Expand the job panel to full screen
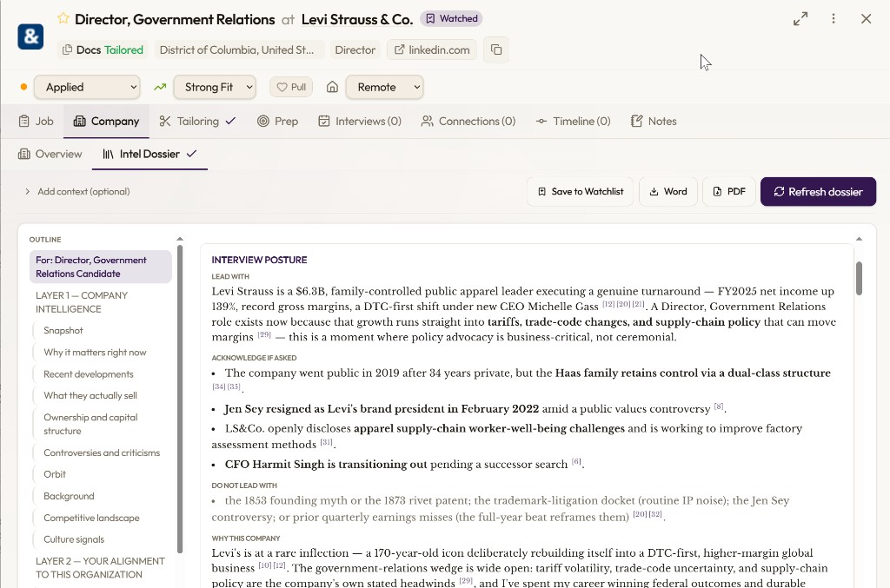 [800, 19]
